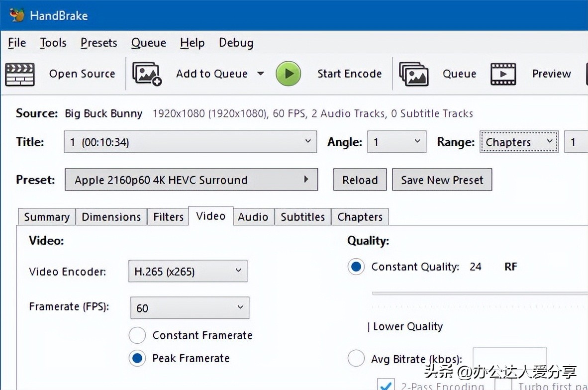Click the HandBrake logo in title bar
The height and width of the screenshot is (390, 588).
[x=17, y=15]
